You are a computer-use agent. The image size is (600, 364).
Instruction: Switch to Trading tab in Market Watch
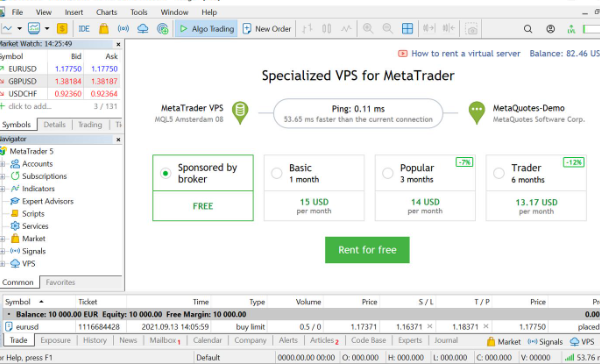click(90, 124)
